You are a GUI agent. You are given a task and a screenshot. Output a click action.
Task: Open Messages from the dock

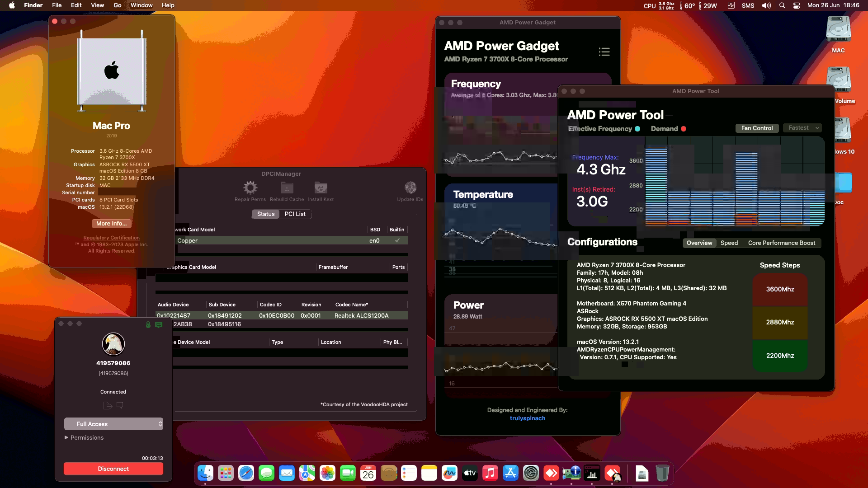click(x=266, y=473)
